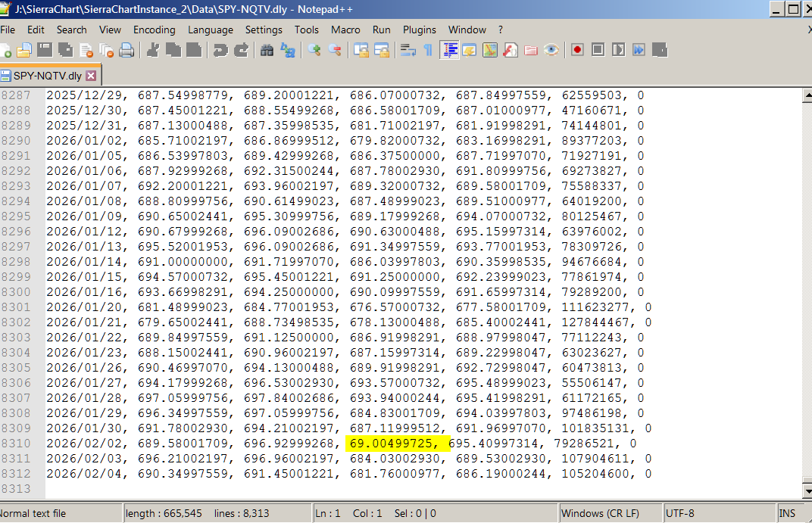Click the vertical scrollbar up arrow

point(807,95)
